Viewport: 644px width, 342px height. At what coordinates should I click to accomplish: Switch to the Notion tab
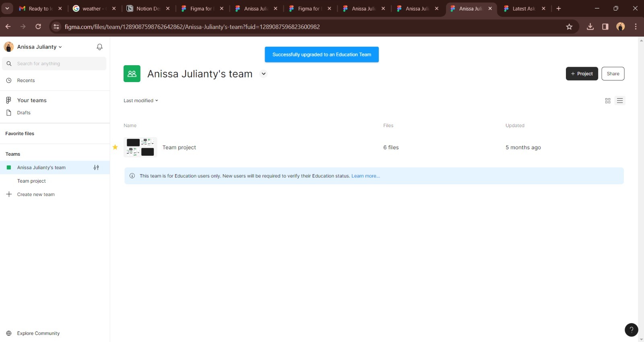point(148,8)
